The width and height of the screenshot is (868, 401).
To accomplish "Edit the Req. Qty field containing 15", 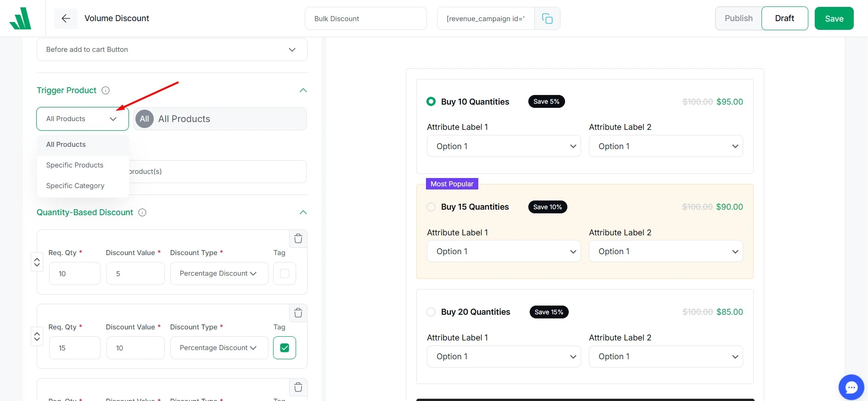I will (75, 348).
